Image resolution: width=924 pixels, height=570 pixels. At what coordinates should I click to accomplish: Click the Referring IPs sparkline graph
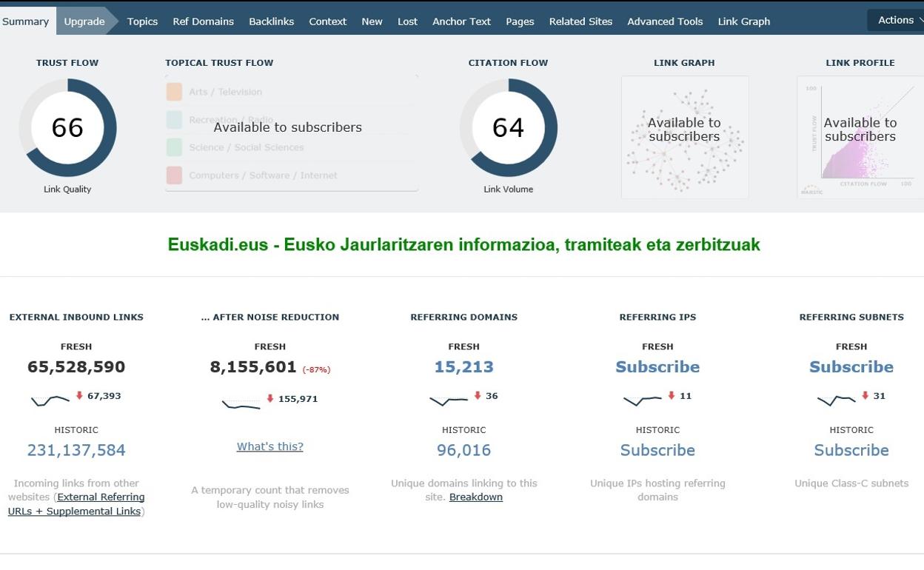point(642,400)
